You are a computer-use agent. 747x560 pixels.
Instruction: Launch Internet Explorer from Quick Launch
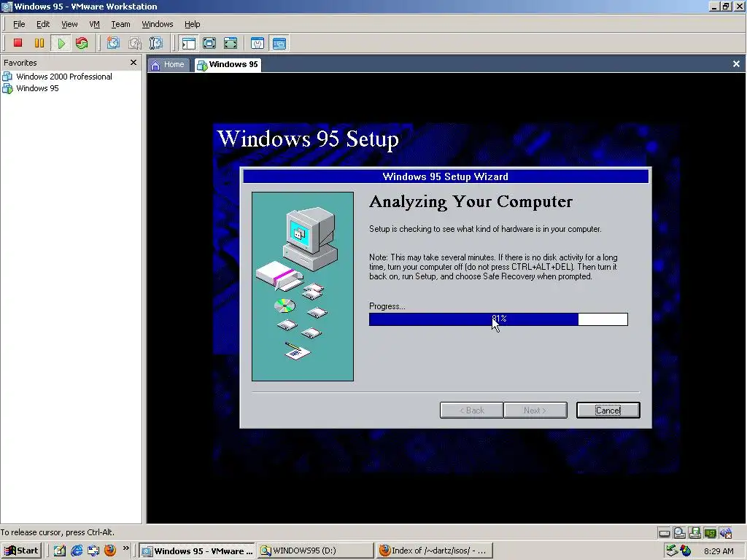(x=76, y=551)
